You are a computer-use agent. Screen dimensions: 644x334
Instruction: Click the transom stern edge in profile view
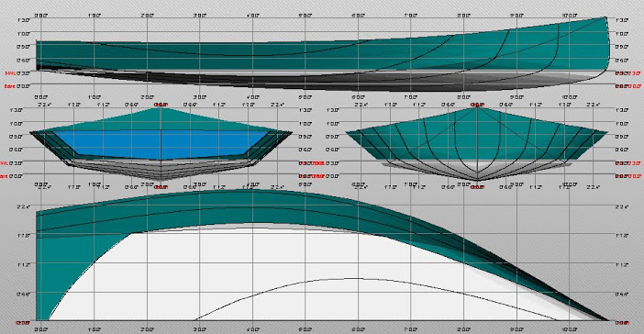click(x=37, y=55)
